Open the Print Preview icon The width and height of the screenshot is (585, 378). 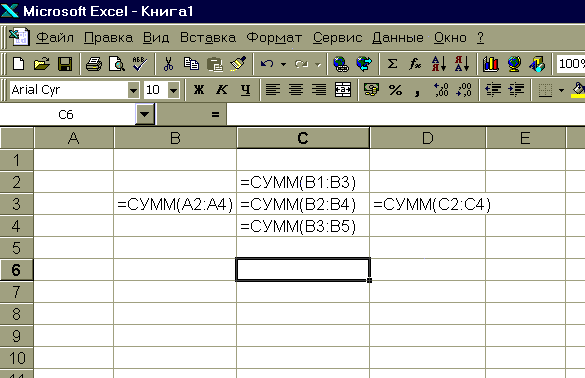click(117, 64)
